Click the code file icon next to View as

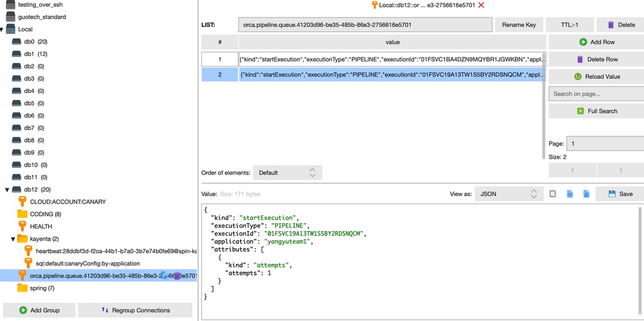569,194
